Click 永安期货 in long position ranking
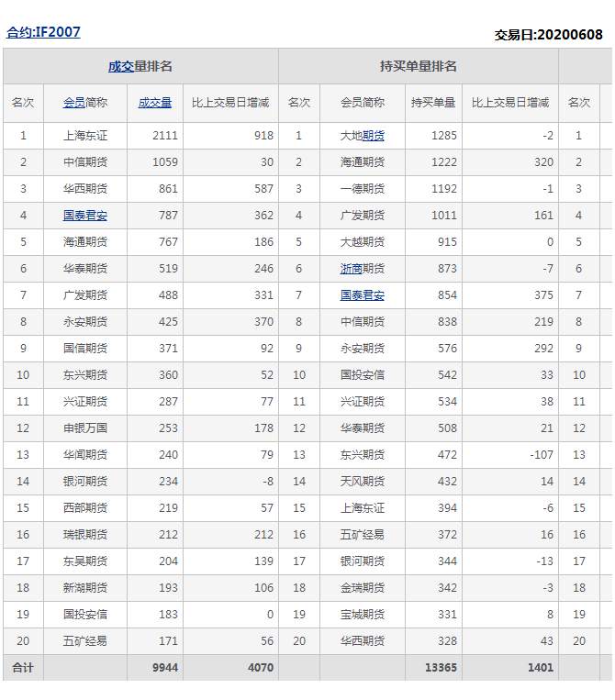Viewport: 615px width, 700px height. tap(363, 349)
